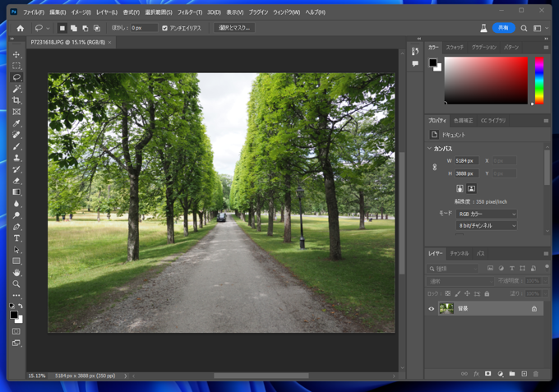Viewport: 559px width, 392px height.
Task: Click the rainbow hue slider strip
Action: pyautogui.click(x=539, y=81)
